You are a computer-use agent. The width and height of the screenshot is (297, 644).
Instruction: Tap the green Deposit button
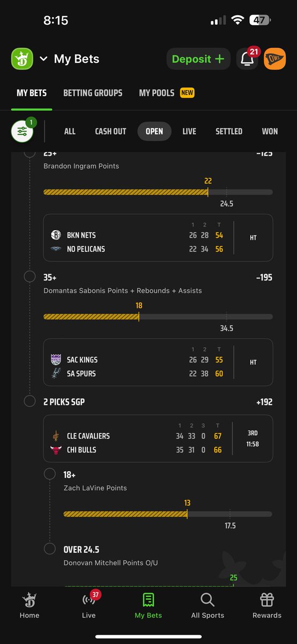tap(198, 59)
